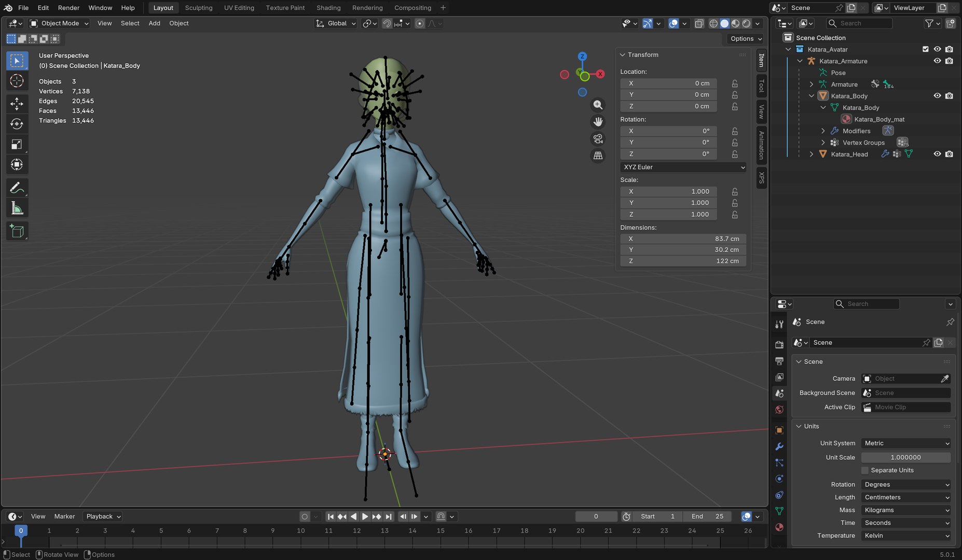The width and height of the screenshot is (962, 560).
Task: Switch to UV Editing workspace tab
Action: point(239,8)
